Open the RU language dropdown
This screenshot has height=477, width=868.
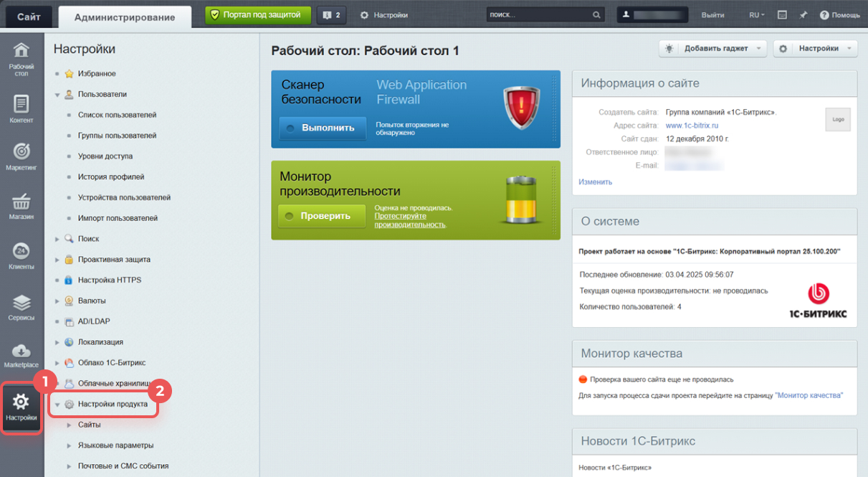pyautogui.click(x=757, y=15)
